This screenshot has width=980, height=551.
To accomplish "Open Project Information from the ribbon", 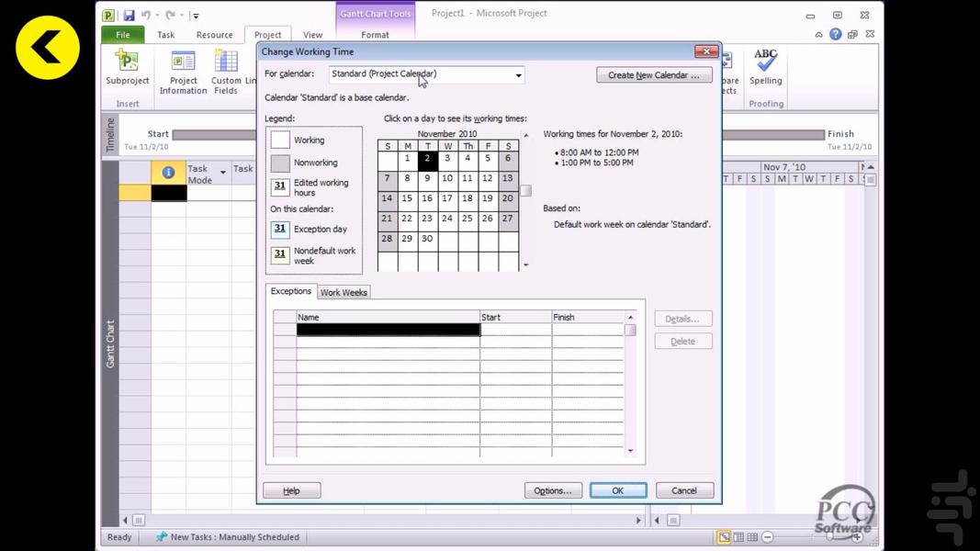I will point(183,72).
